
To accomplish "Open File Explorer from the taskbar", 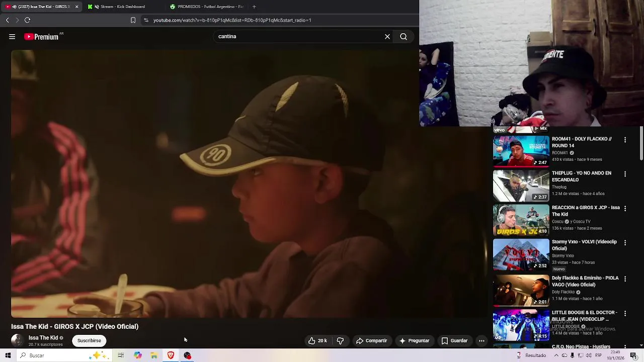I will 154,355.
